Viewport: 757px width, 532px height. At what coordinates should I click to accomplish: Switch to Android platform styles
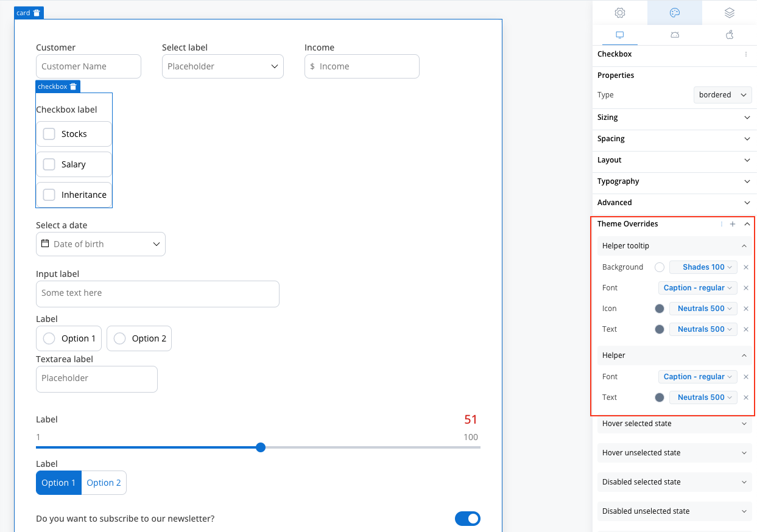[x=675, y=35]
